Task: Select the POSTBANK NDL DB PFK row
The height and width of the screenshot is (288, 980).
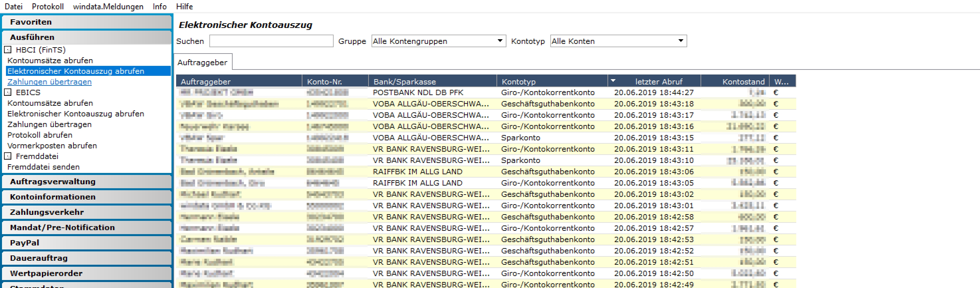Action: click(486, 92)
